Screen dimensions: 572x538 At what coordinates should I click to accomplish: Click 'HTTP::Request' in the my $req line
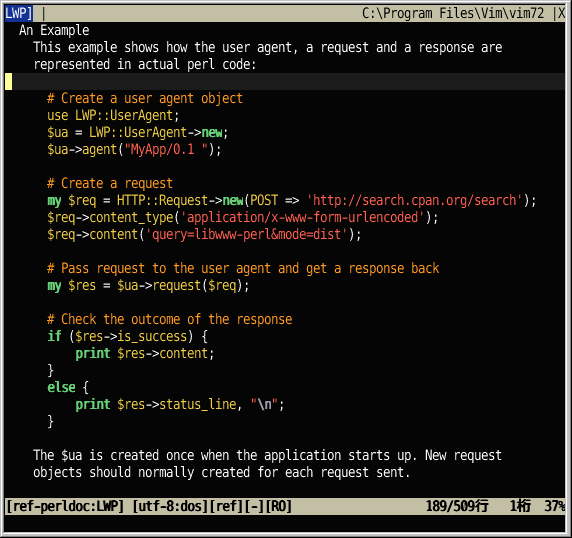point(162,200)
